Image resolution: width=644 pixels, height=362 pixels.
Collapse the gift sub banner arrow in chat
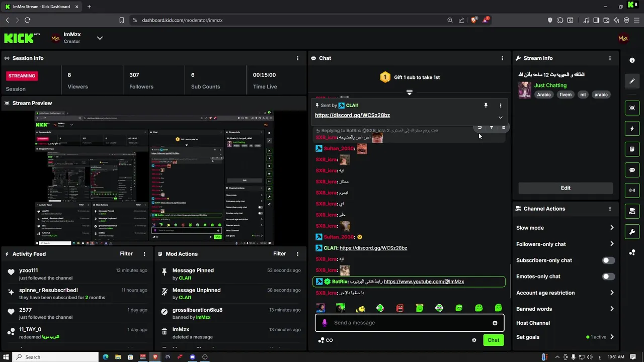tap(409, 93)
